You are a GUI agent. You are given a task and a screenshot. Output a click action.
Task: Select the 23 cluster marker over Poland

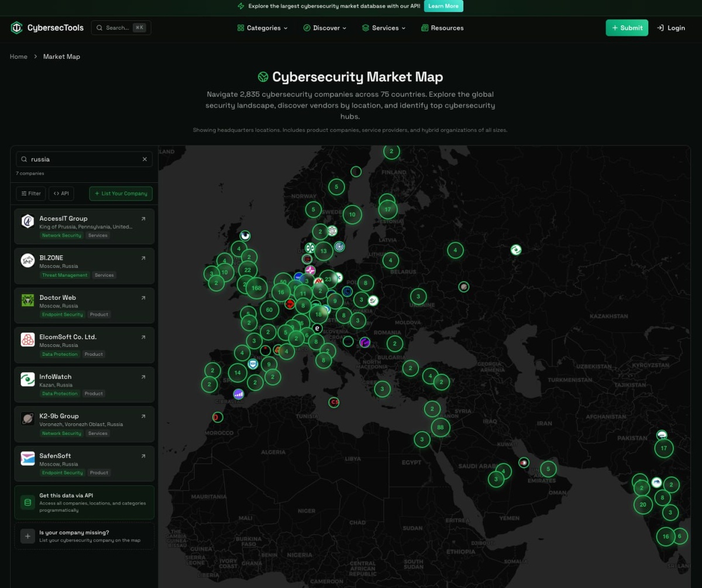click(x=329, y=280)
